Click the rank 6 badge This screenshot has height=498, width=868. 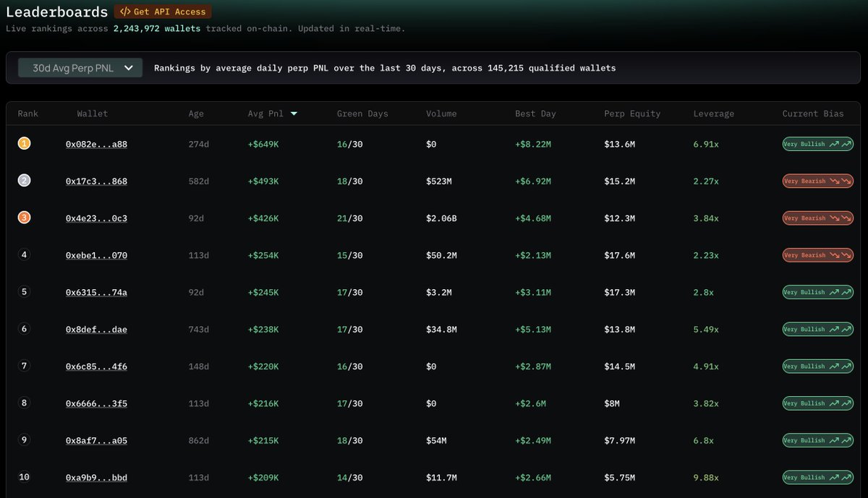(x=24, y=329)
